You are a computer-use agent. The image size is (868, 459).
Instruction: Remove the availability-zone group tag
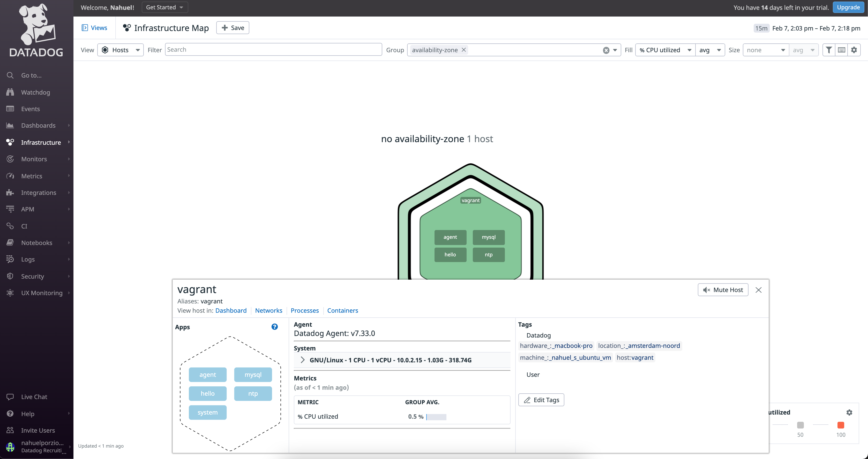pyautogui.click(x=464, y=50)
